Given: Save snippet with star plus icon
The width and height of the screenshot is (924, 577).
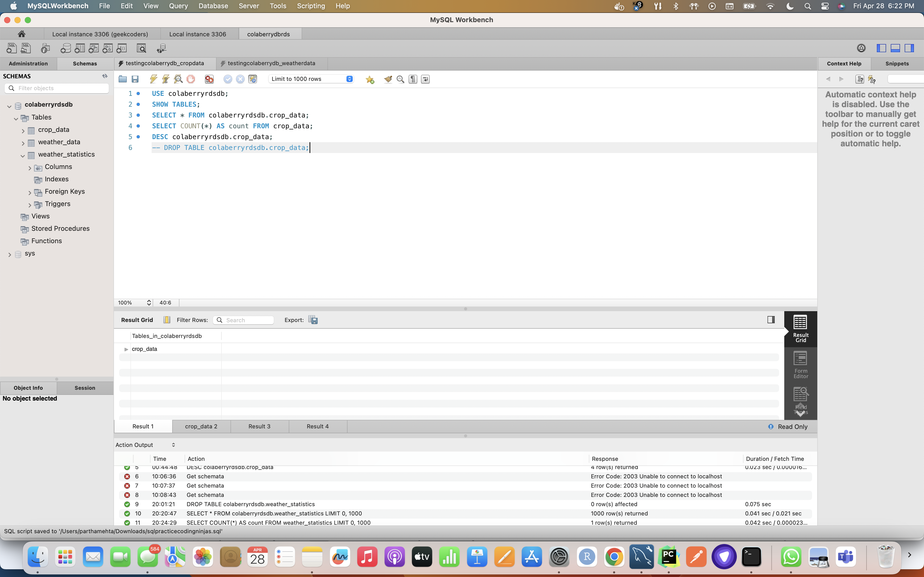Looking at the screenshot, I should pyautogui.click(x=370, y=79).
